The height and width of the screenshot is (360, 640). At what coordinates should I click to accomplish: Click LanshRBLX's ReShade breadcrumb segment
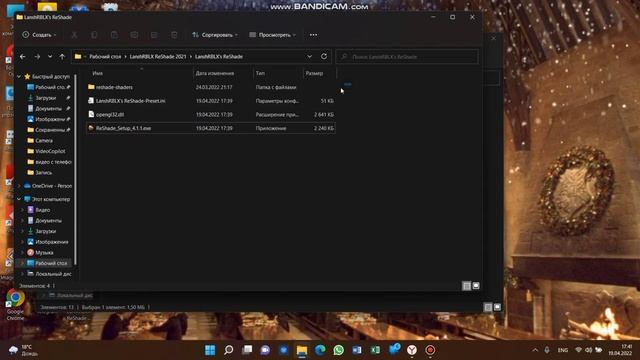pyautogui.click(x=219, y=57)
